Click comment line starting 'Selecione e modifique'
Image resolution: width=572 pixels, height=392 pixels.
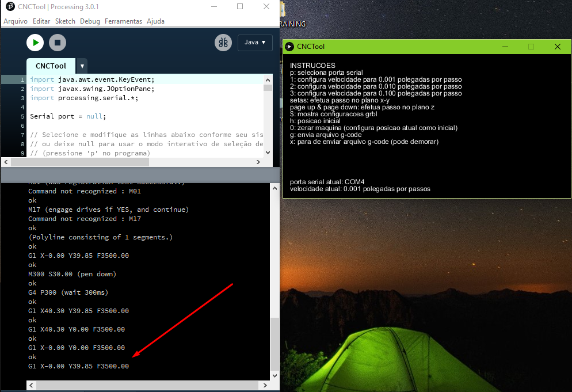147,135
